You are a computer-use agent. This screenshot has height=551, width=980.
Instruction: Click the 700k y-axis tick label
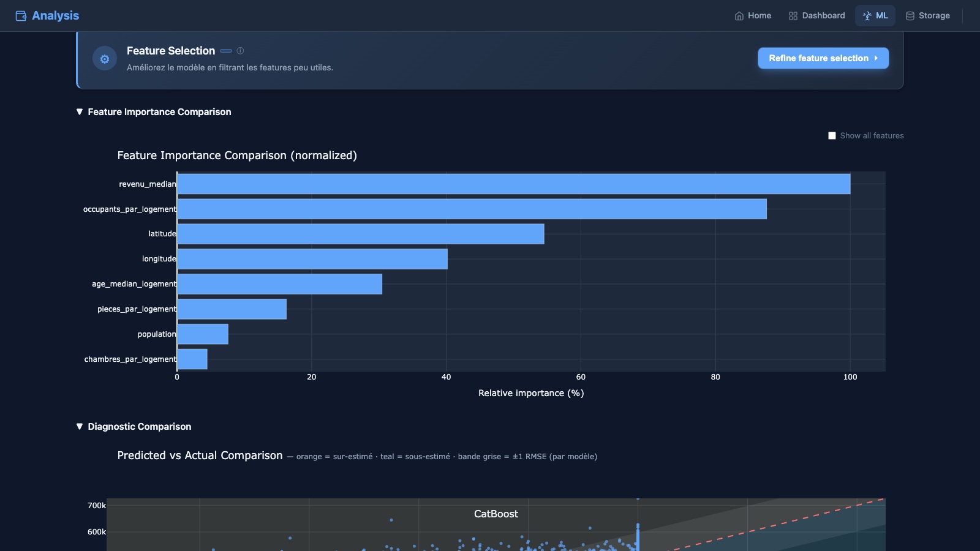97,506
